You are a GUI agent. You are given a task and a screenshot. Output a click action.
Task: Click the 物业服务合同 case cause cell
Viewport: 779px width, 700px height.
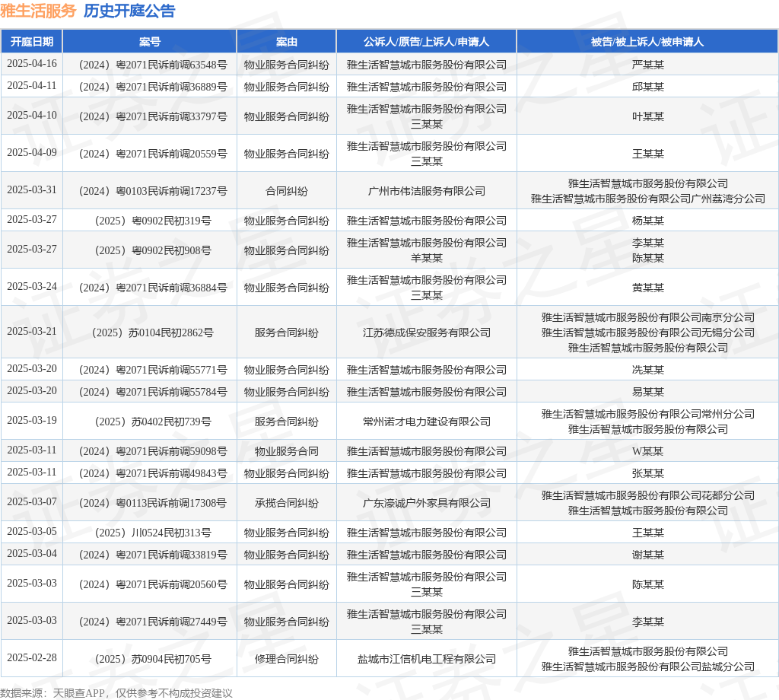(x=287, y=451)
